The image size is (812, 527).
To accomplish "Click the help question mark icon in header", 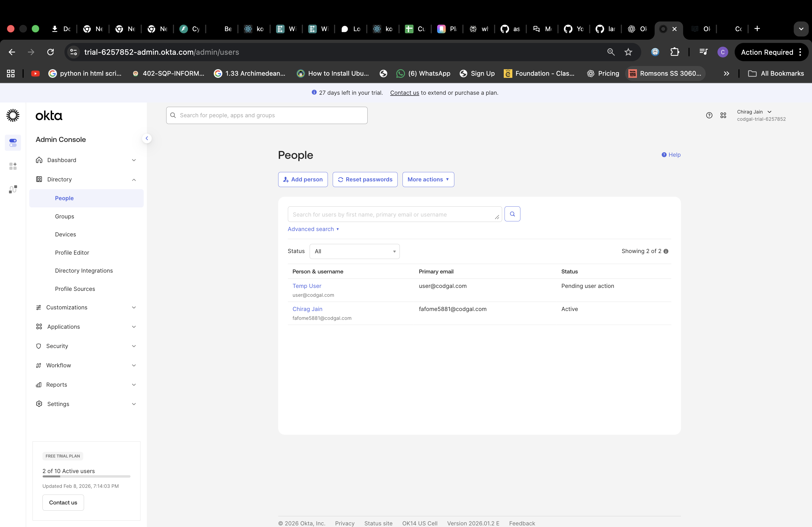I will tap(709, 115).
